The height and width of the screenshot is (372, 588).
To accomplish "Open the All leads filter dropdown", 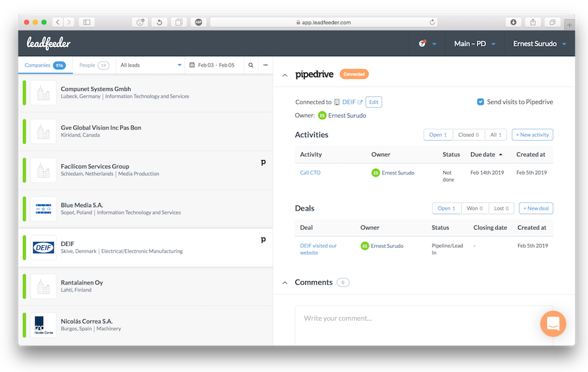I will click(150, 65).
